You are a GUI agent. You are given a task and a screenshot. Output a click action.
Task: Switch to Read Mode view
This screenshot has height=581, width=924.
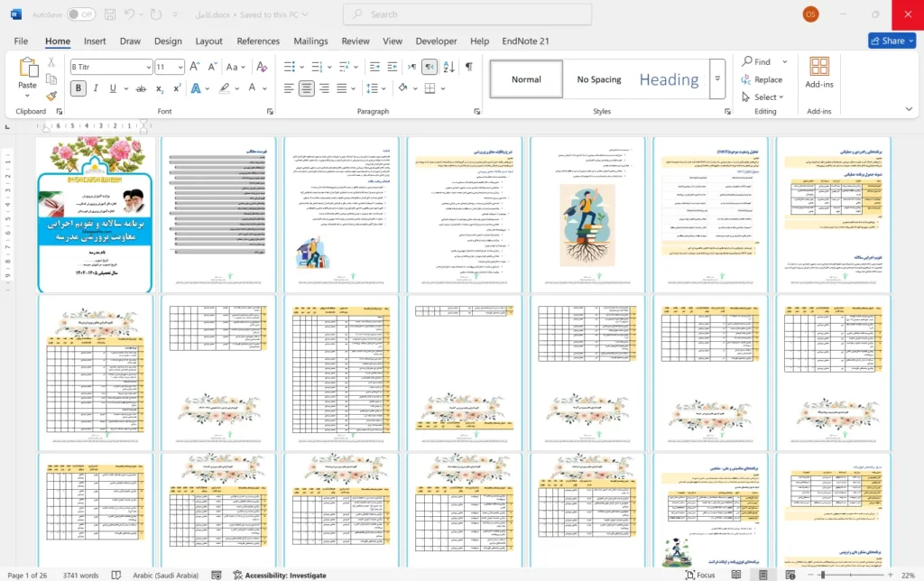736,575
